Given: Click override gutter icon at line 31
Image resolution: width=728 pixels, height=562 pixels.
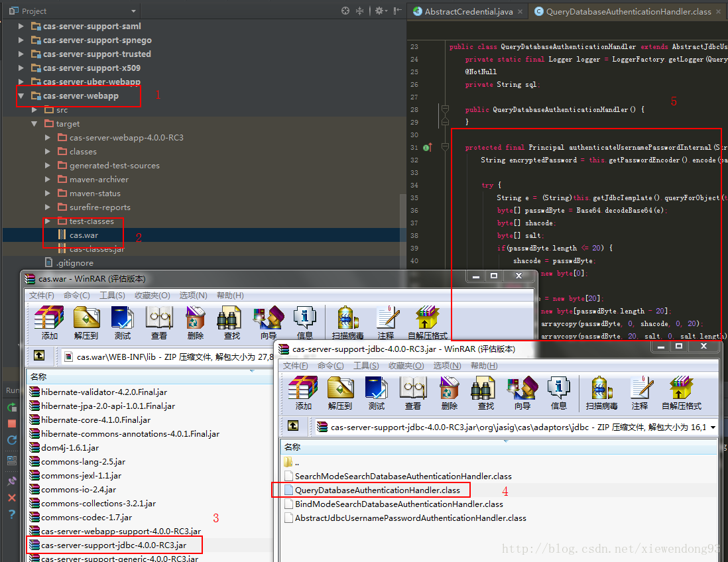Looking at the screenshot, I should [x=428, y=148].
